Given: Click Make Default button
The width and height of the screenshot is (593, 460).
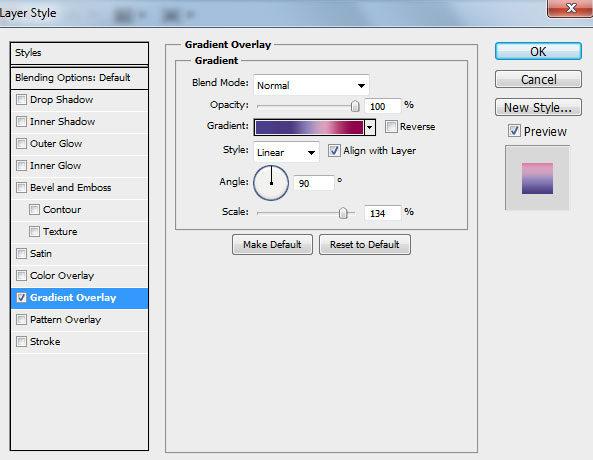Looking at the screenshot, I should point(272,244).
